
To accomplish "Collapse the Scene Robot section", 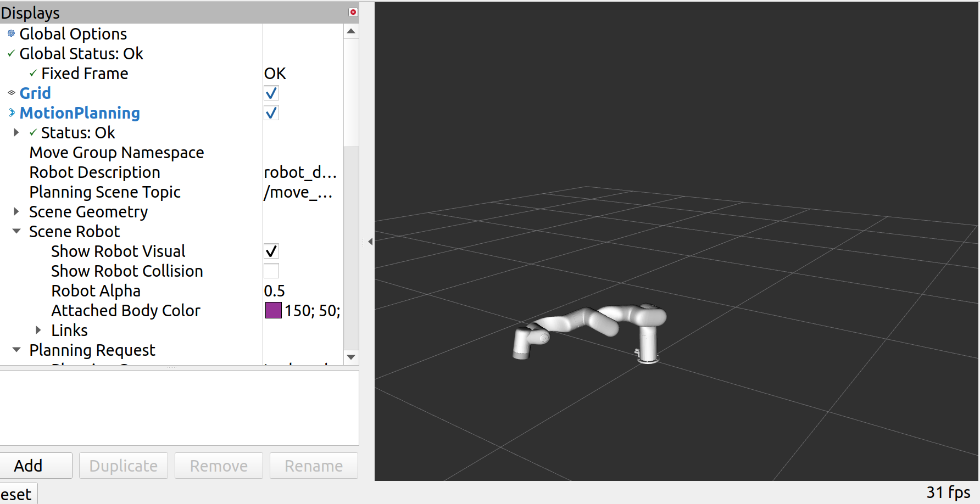I will point(16,231).
